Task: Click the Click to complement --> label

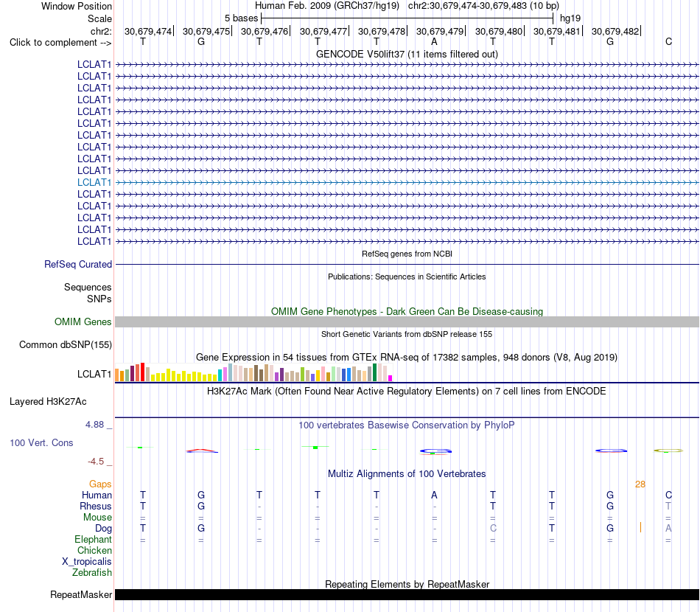Action: [60, 43]
